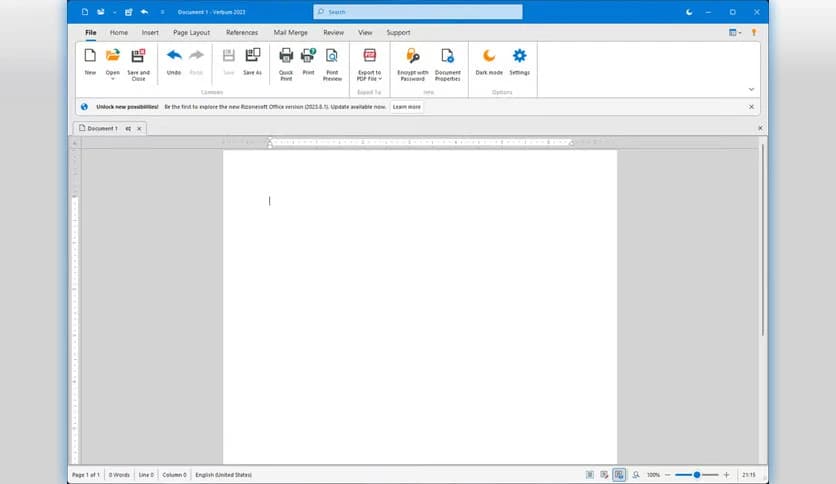This screenshot has height=484, width=836.
Task: Open the ribbon display options dropdown
Action: point(735,33)
